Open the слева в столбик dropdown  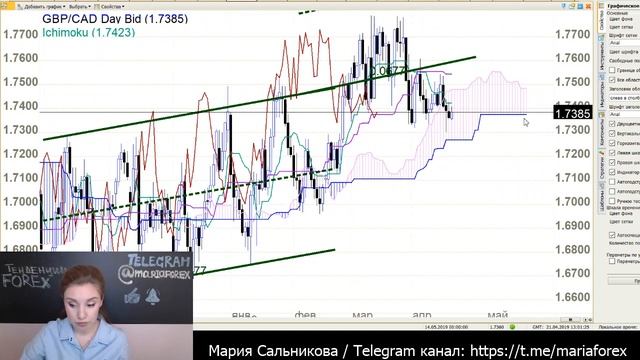[x=624, y=98]
